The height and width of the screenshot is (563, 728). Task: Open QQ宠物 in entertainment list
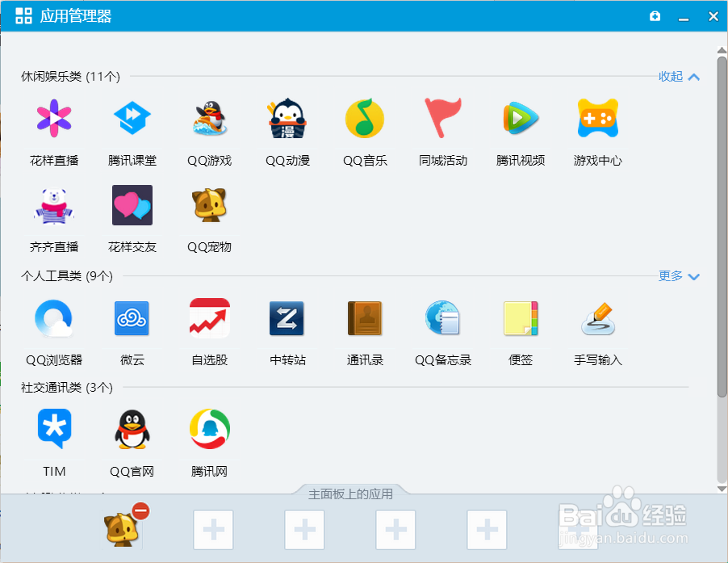[210, 205]
